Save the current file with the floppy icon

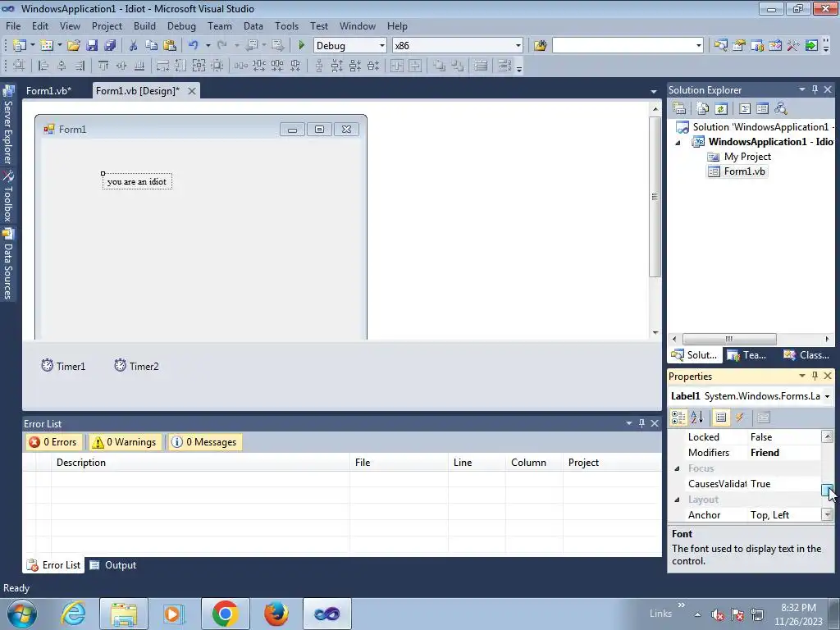pos(92,46)
